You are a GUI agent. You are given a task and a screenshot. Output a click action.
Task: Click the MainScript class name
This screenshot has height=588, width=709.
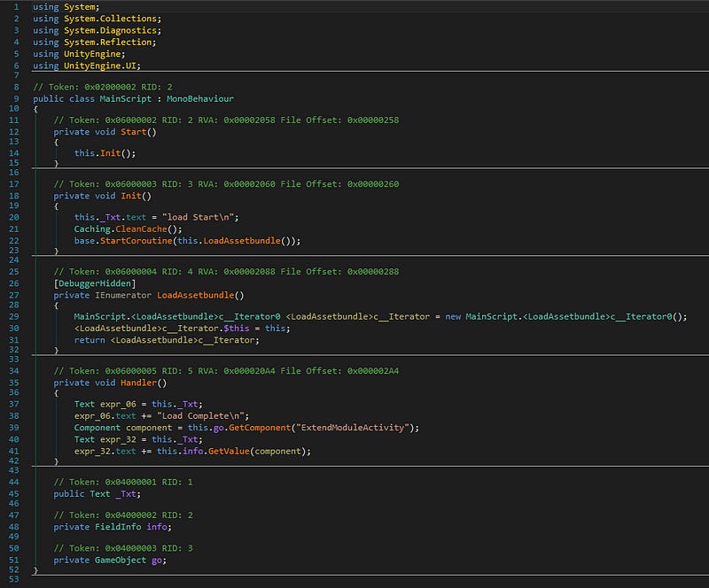point(125,99)
